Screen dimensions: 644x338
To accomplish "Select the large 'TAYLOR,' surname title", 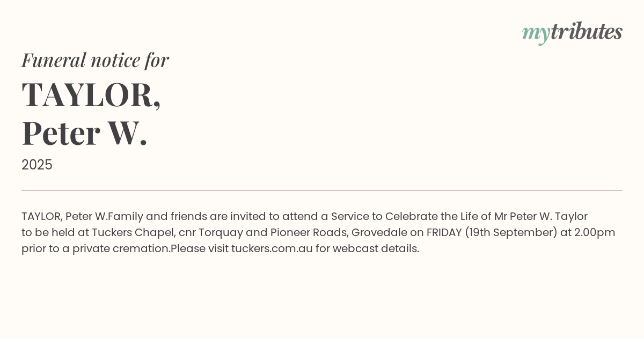I will (91, 94).
